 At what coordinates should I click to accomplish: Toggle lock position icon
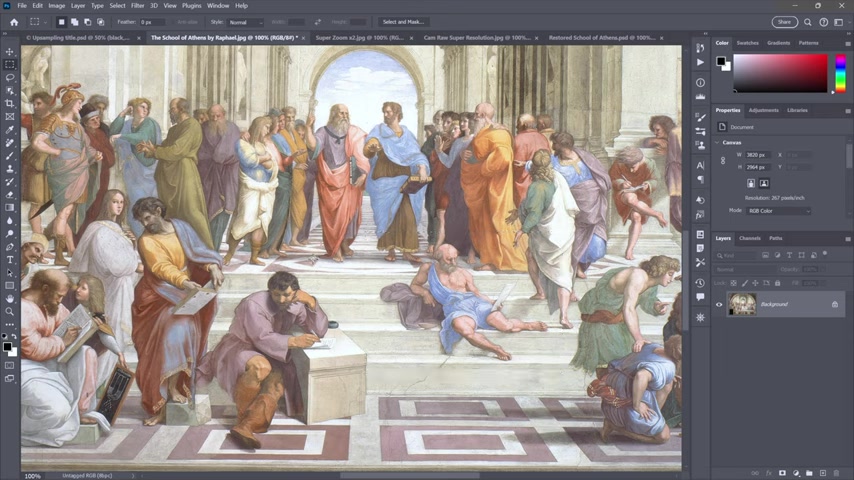pyautogui.click(x=755, y=283)
